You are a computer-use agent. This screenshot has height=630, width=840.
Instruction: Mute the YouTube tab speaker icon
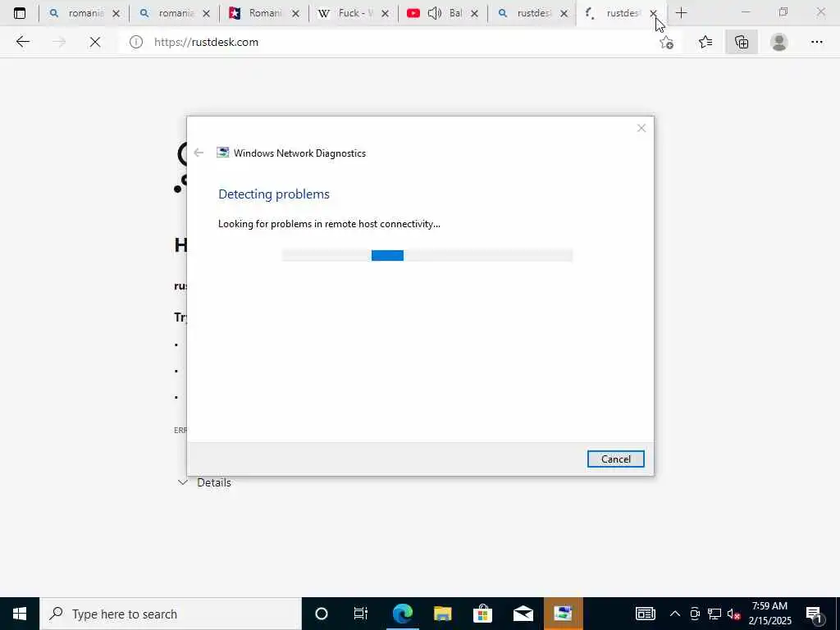point(435,13)
